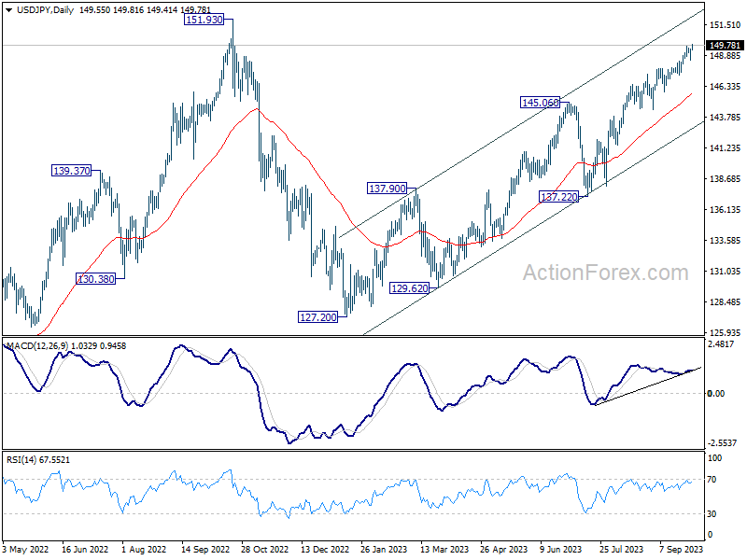This screenshot has height=560, width=747.
Task: Click the 1 Aug 2022 date label
Action: (x=144, y=549)
